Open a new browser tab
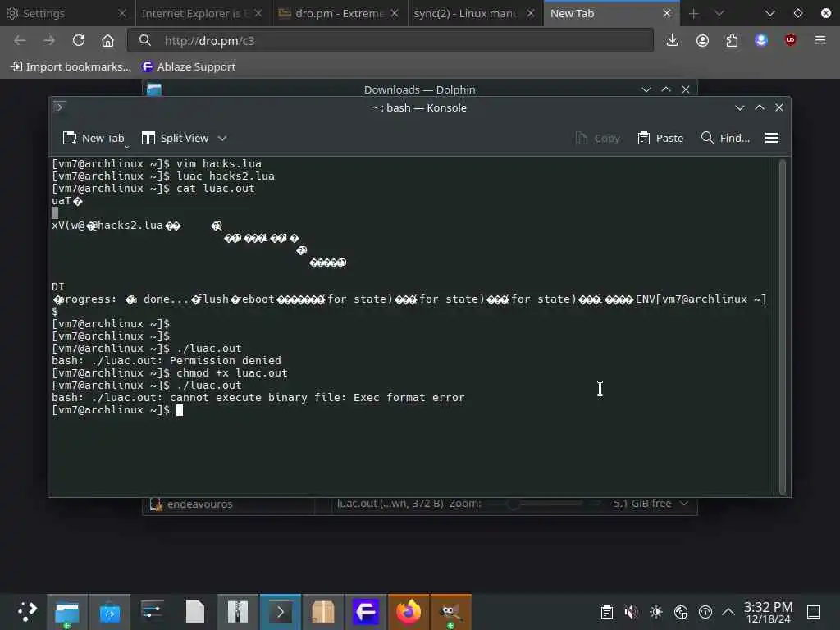The height and width of the screenshot is (630, 840). (x=694, y=13)
